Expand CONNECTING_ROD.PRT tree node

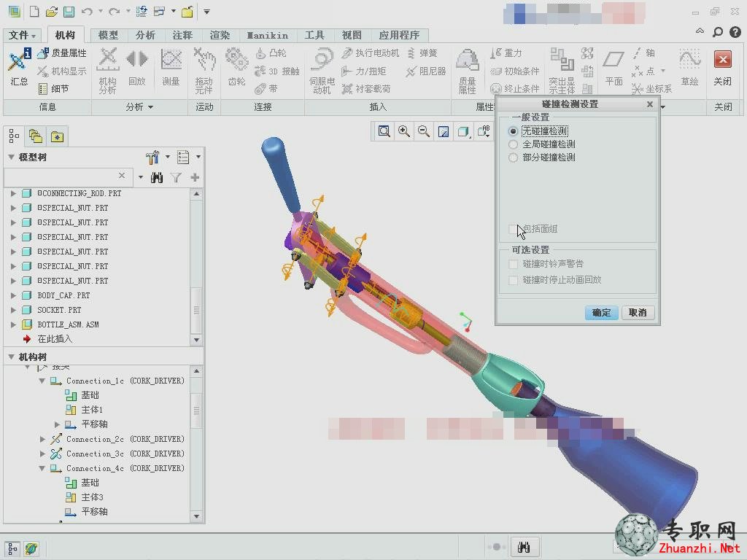click(x=13, y=193)
